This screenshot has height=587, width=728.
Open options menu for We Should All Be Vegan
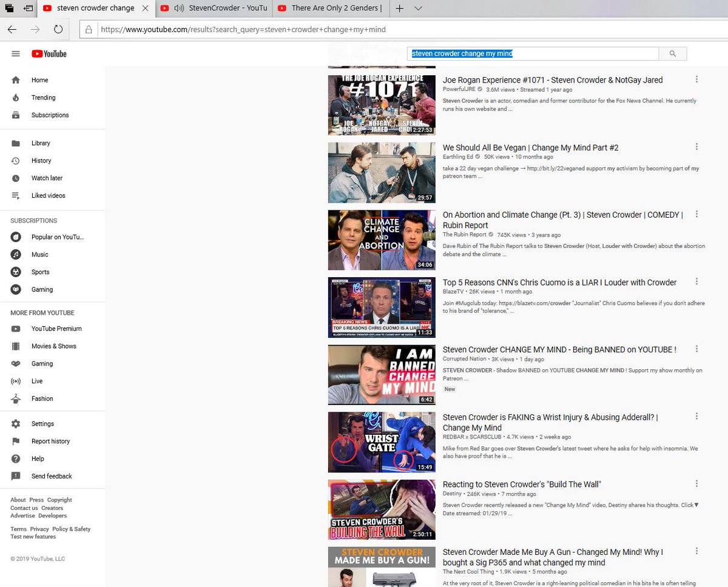696,147
